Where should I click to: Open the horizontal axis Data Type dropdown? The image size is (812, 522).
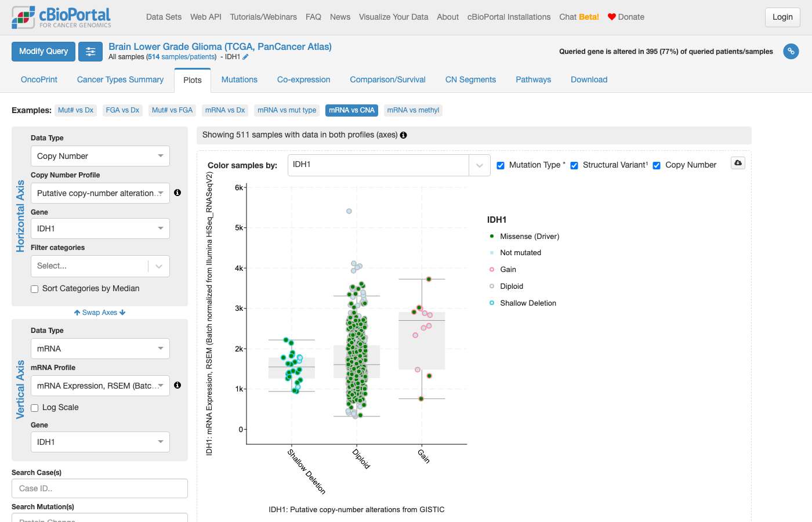pyautogui.click(x=100, y=156)
